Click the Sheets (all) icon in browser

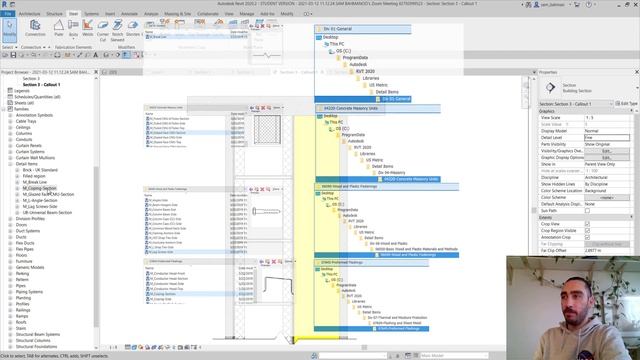pos(10,103)
